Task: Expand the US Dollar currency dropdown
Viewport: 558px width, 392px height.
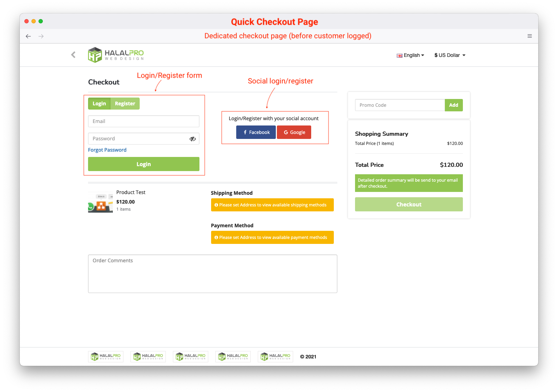Action: pos(450,55)
